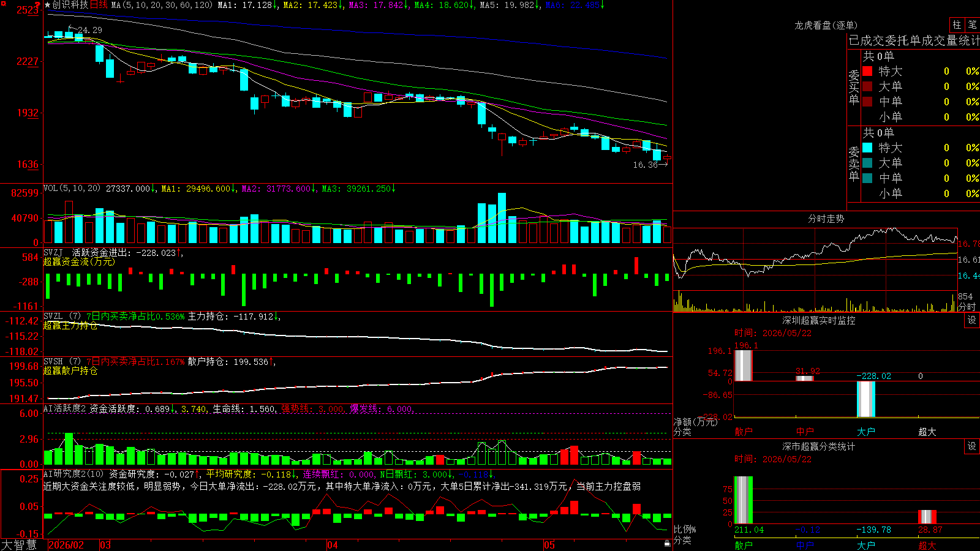The image size is (980, 551).
Task: Click the cyan -228.02 大户 bar
Action: click(866, 399)
